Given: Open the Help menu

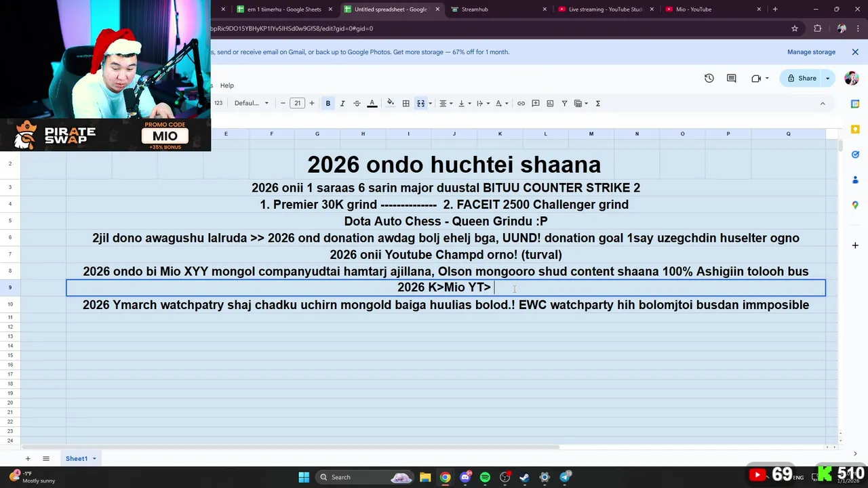Looking at the screenshot, I should tap(226, 85).
